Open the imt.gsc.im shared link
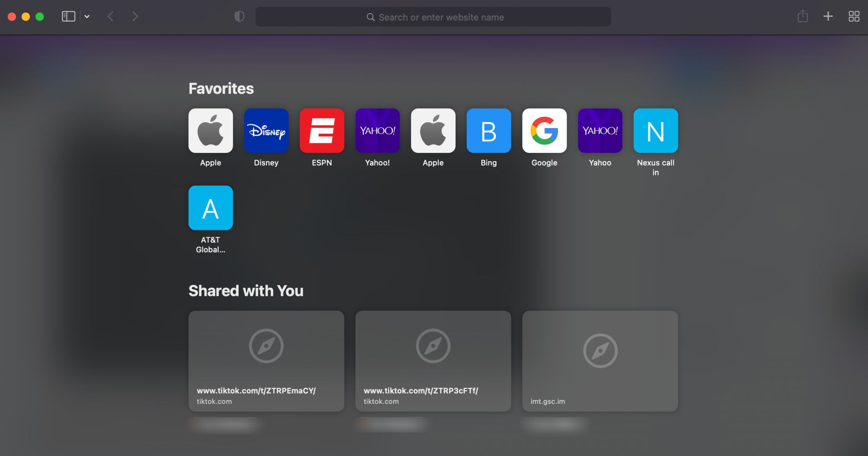Image resolution: width=868 pixels, height=456 pixels. pos(599,361)
